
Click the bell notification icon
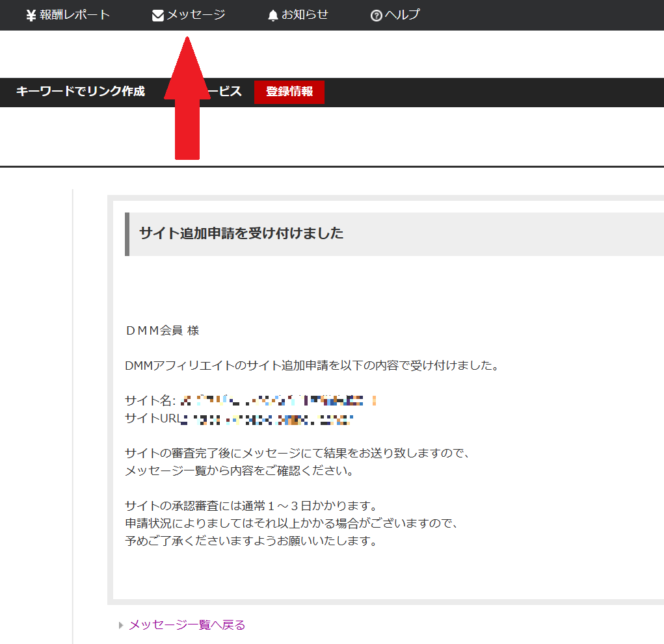click(273, 16)
